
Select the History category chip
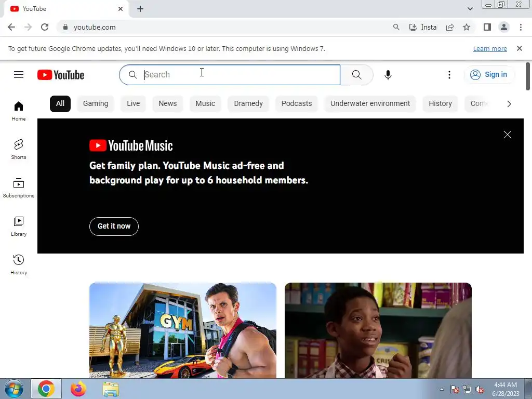coord(440,103)
